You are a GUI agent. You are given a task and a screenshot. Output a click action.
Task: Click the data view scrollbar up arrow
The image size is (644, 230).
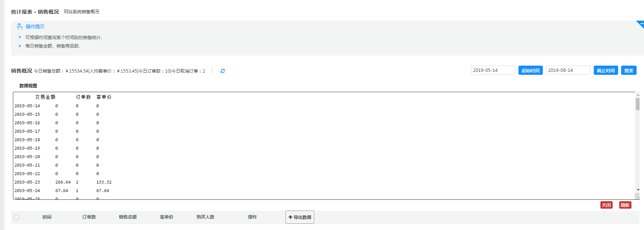[x=638, y=95]
